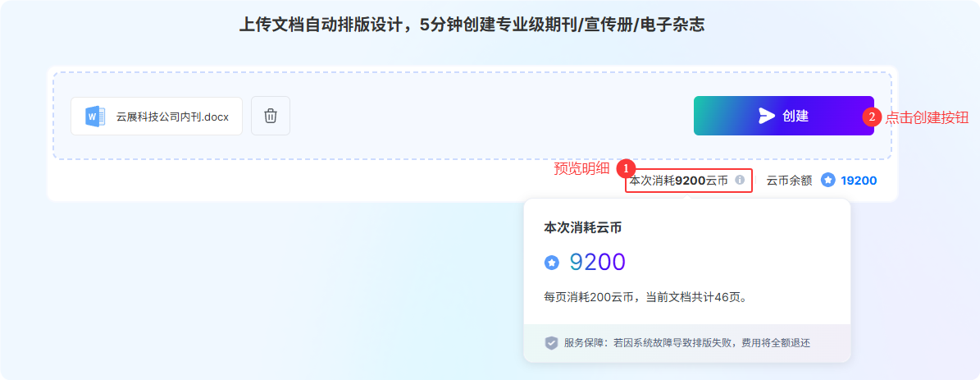Click the 创建 button label text
The width and height of the screenshot is (980, 380).
click(795, 116)
